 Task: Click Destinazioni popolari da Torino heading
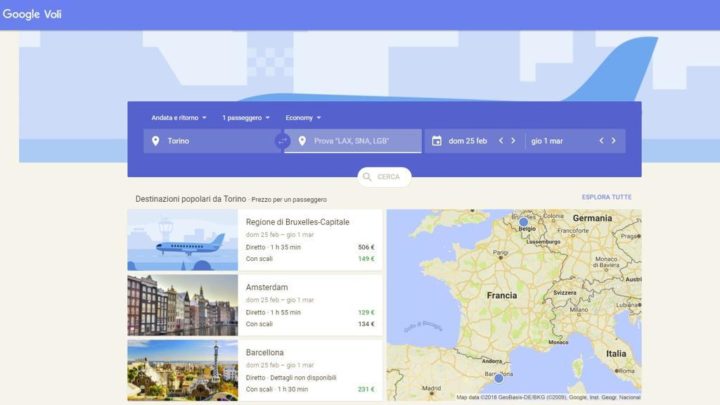[191, 199]
